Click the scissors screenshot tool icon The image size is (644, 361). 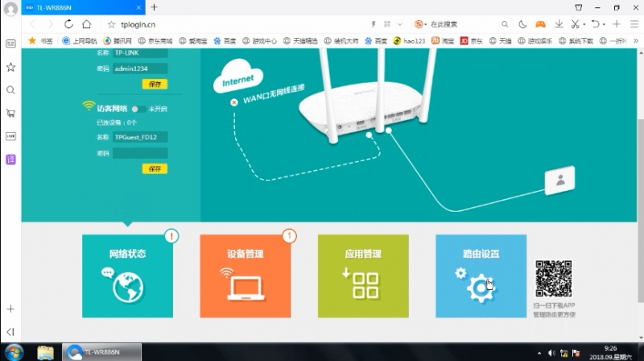575,24
